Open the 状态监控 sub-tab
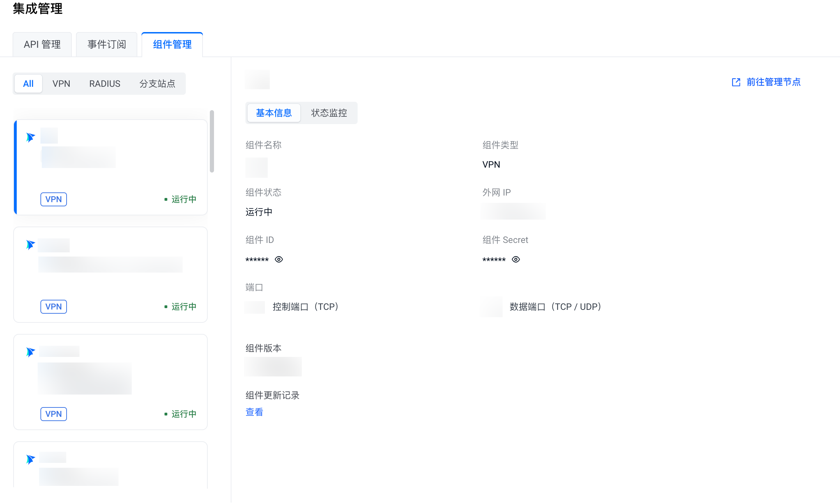The width and height of the screenshot is (840, 504). [x=329, y=113]
